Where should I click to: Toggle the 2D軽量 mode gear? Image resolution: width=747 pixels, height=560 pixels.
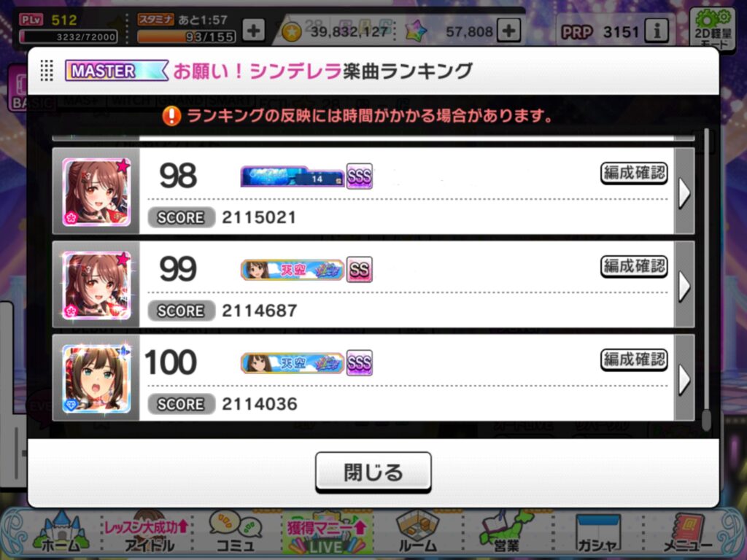click(x=713, y=28)
